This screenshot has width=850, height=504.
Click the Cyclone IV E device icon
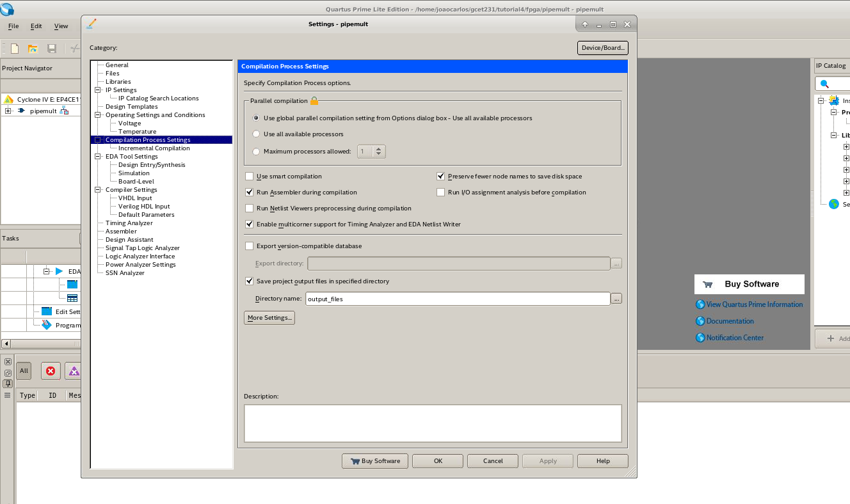(9, 99)
